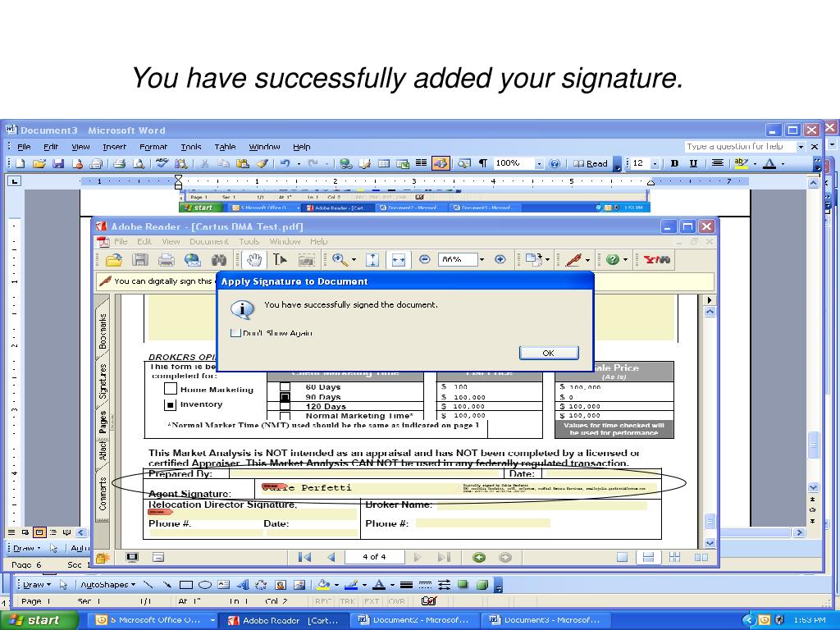Click the Spelling and Grammar icon in Word
Viewport: 840px width, 630px height.
[x=162, y=163]
